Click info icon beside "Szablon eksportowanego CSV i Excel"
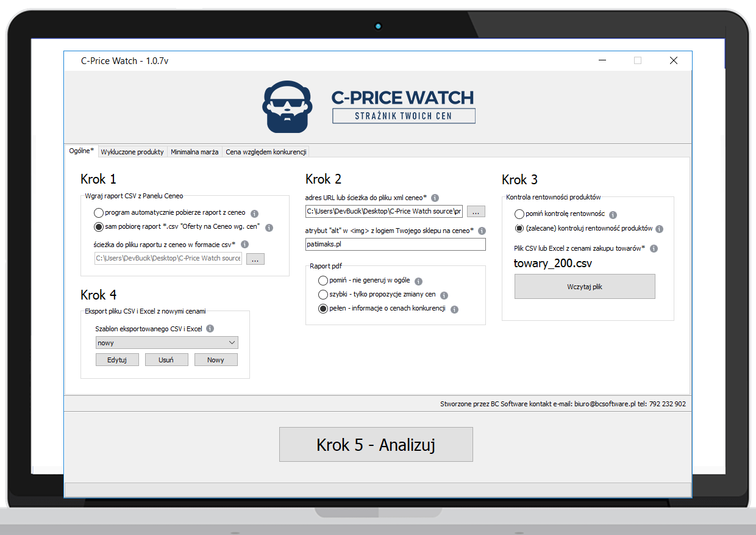The image size is (756, 535). (210, 328)
